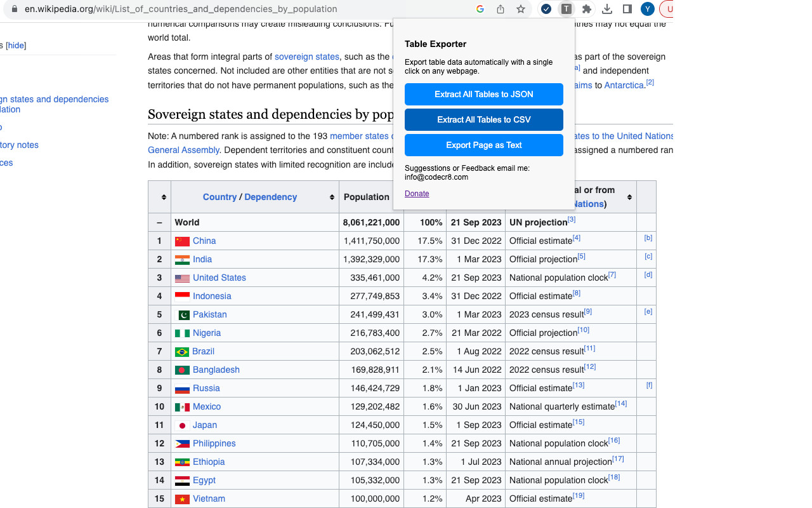This screenshot has height=508, width=812.
Task: Click the Ethiopia flag icon
Action: click(x=182, y=462)
